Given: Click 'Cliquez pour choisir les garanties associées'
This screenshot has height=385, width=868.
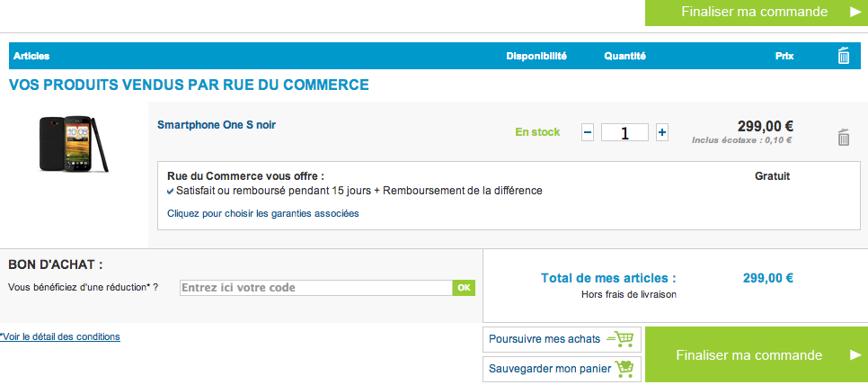Looking at the screenshot, I should [x=263, y=212].
